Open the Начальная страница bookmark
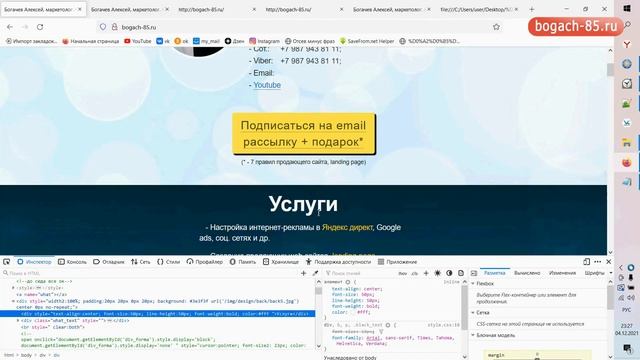640x360 pixels. (x=91, y=41)
